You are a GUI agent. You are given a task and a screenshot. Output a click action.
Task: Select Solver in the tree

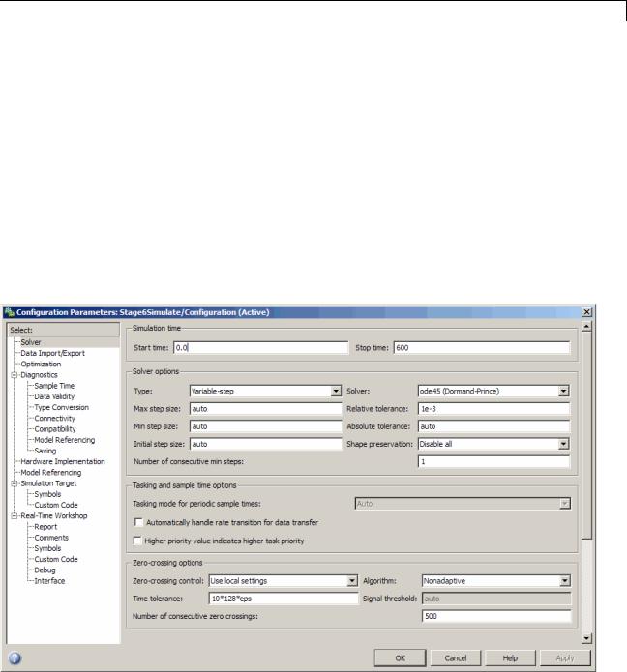[x=31, y=342]
